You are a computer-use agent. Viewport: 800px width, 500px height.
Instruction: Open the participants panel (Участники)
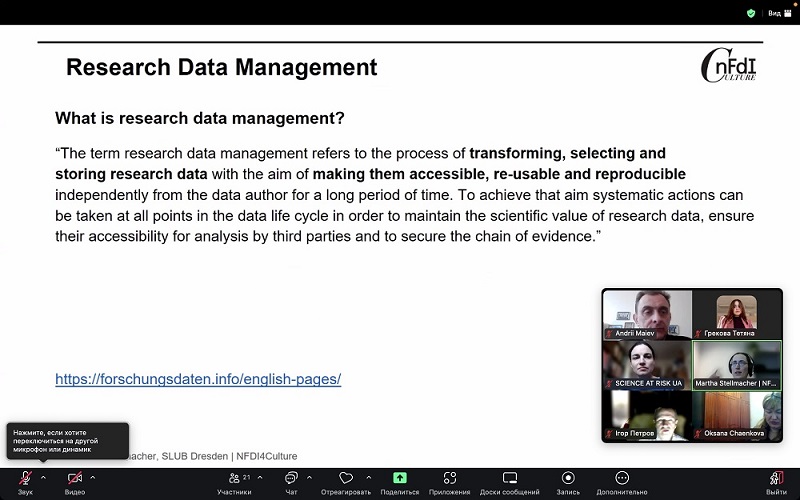pyautogui.click(x=234, y=479)
